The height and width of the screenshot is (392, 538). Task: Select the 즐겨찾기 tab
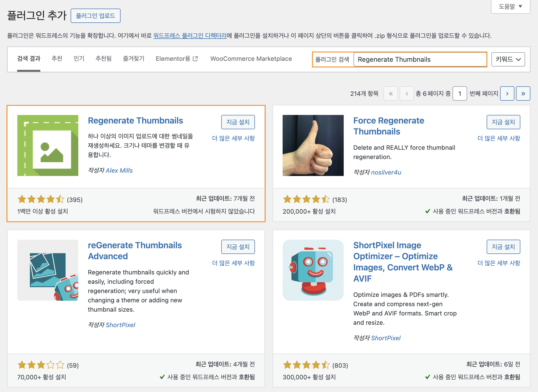pos(133,59)
